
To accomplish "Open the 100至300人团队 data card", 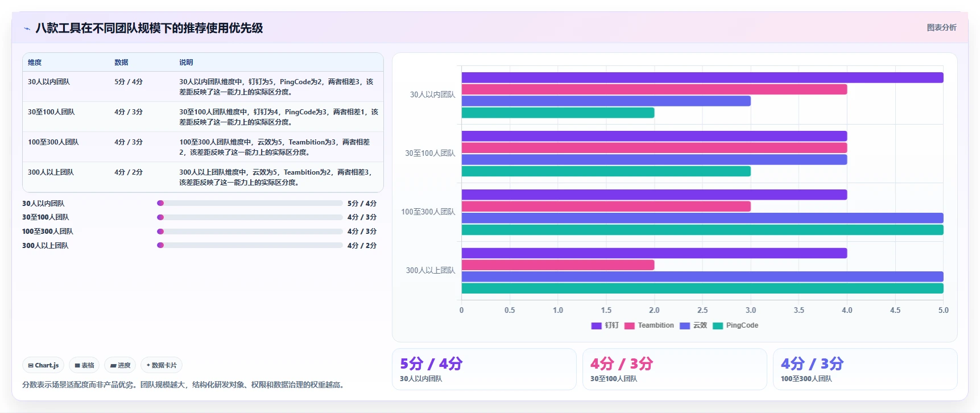I will pos(865,369).
